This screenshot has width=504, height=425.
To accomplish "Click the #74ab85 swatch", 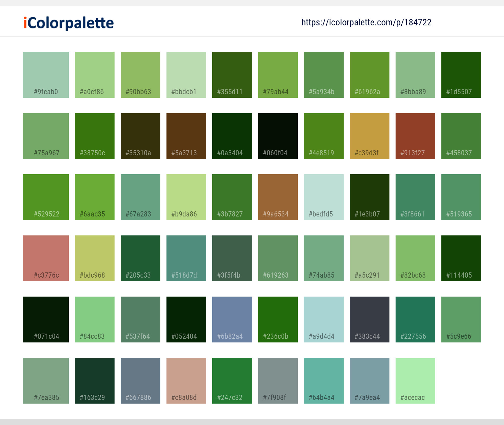I will pyautogui.click(x=324, y=258).
